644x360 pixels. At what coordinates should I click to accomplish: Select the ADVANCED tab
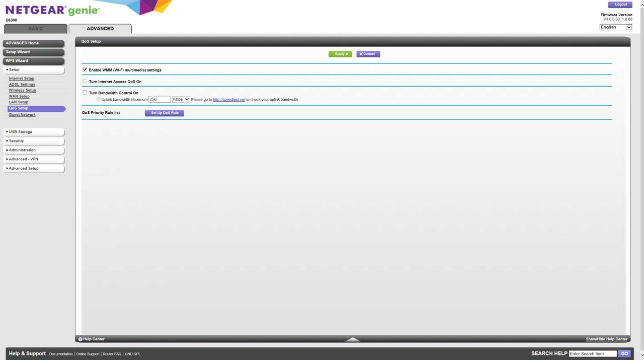point(100,29)
